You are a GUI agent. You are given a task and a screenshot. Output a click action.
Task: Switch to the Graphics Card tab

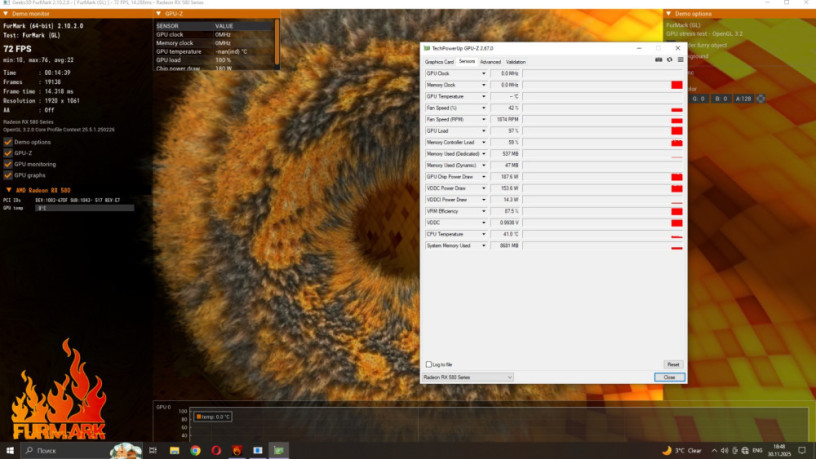(439, 62)
